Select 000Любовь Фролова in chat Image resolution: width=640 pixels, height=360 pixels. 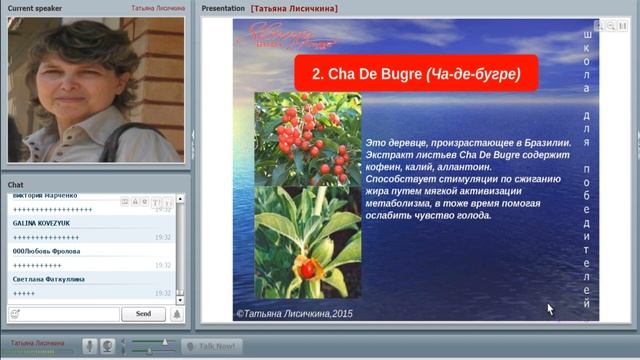[46, 251]
